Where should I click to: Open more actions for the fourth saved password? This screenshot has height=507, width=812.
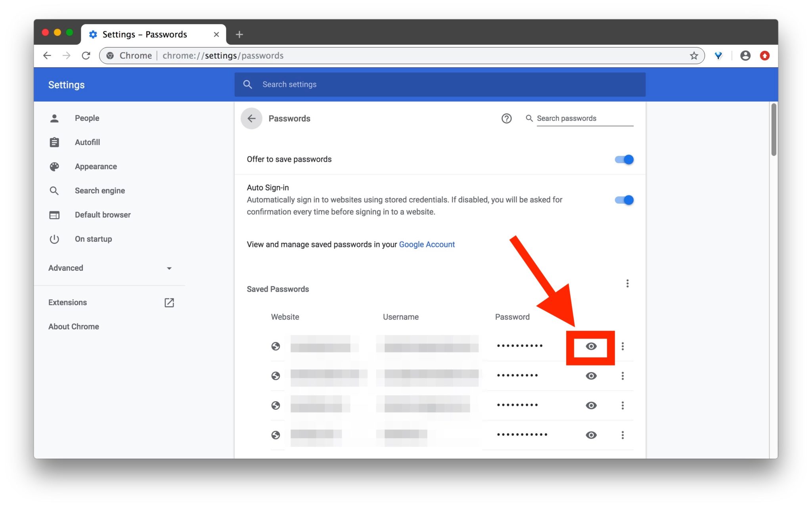tap(622, 435)
